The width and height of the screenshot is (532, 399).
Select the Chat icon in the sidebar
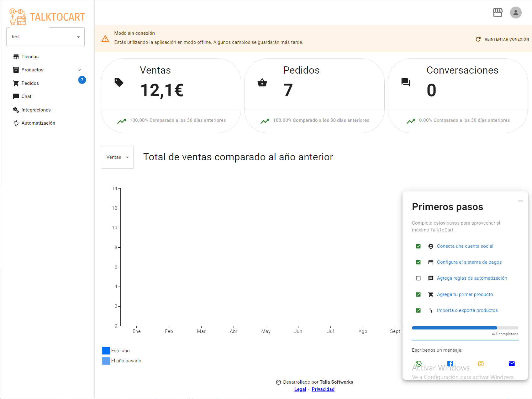pyautogui.click(x=16, y=96)
